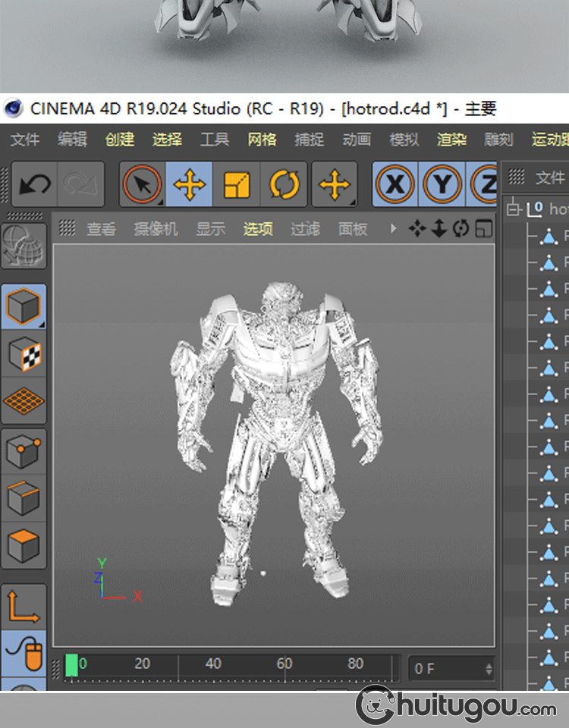Open the 创建 menu
The image size is (569, 728).
pos(119,140)
